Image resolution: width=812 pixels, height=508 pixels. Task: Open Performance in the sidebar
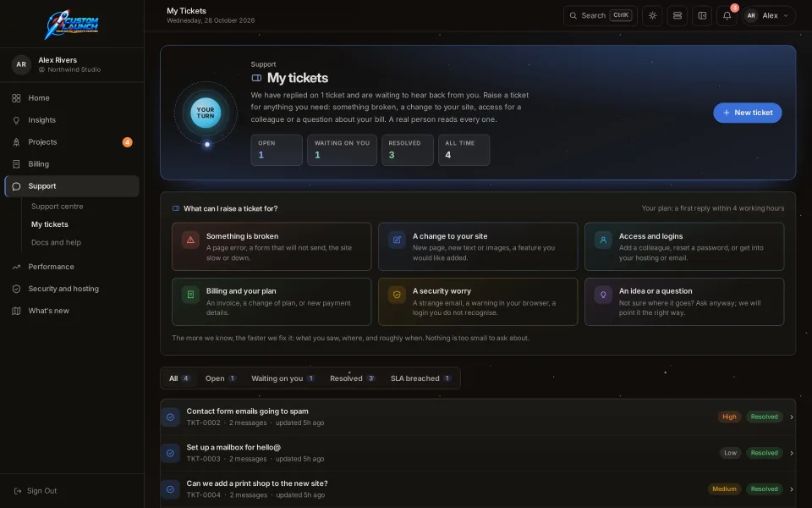click(71, 267)
